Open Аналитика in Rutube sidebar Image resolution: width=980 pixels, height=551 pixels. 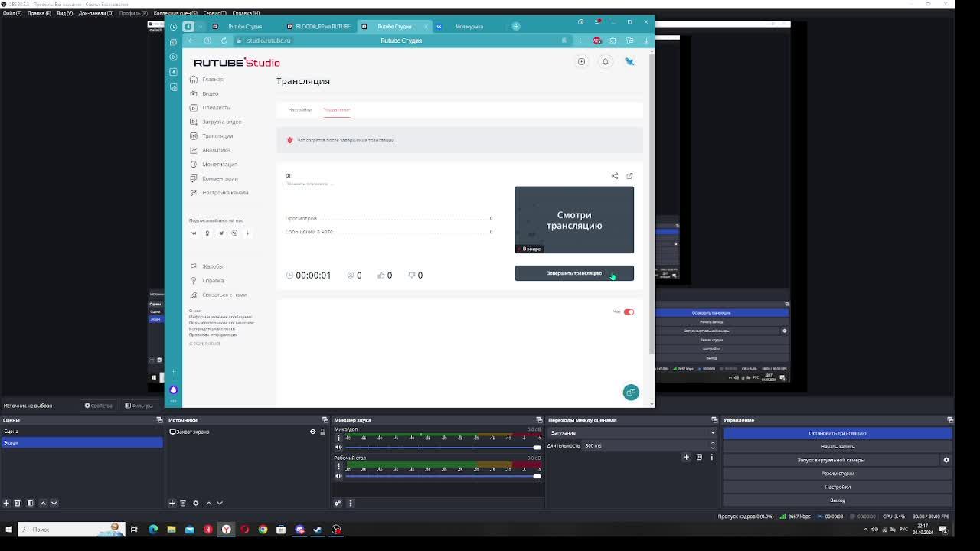click(216, 150)
